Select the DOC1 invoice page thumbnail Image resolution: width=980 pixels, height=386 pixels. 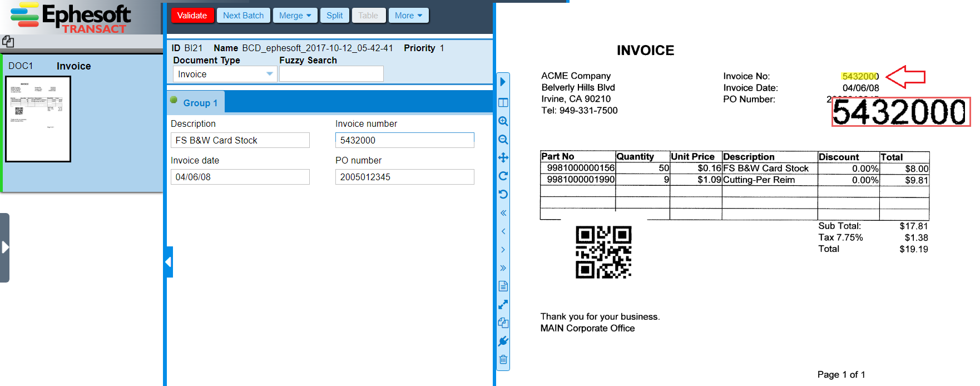pos(38,119)
